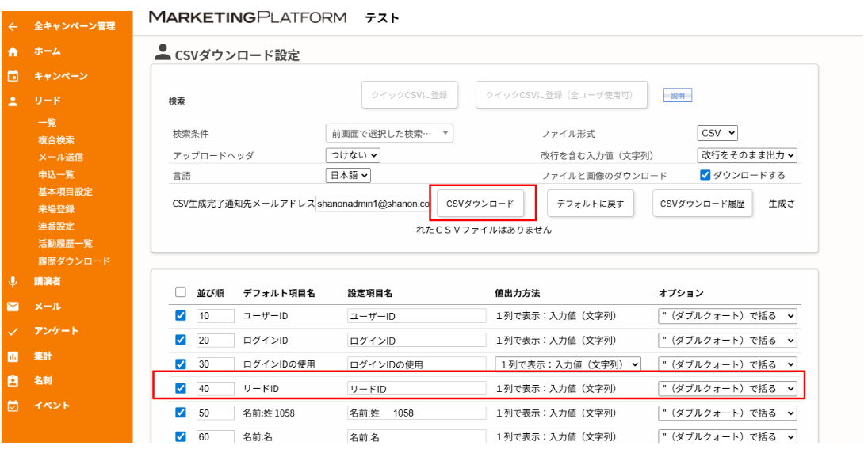Open 基本項目設定 in the sidebar

pos(65,192)
